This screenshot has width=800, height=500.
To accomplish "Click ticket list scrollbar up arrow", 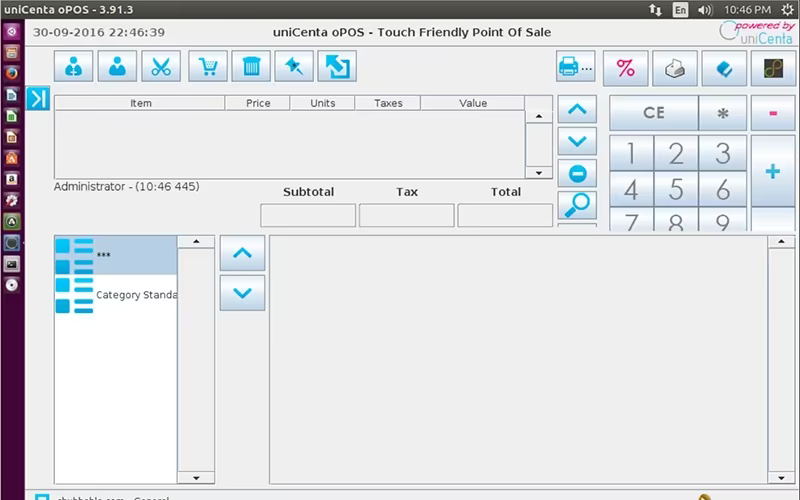I will coord(539,116).
